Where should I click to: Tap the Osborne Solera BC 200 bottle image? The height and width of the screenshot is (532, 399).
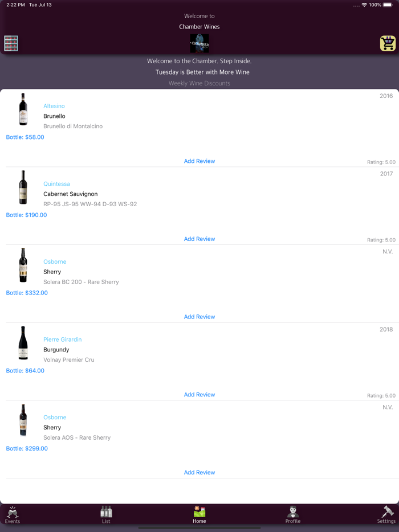tap(23, 264)
